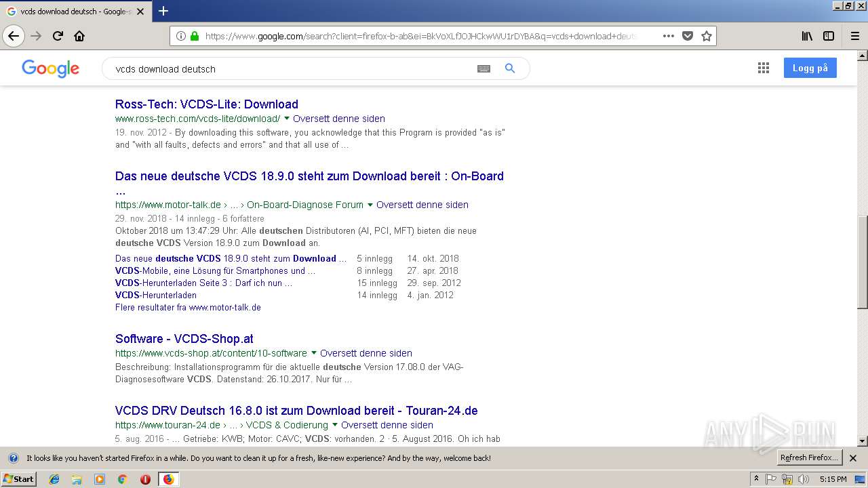868x488 pixels.
Task: Open sitelink Das neue deutsche VCDS 5 innlegg
Action: (231, 258)
